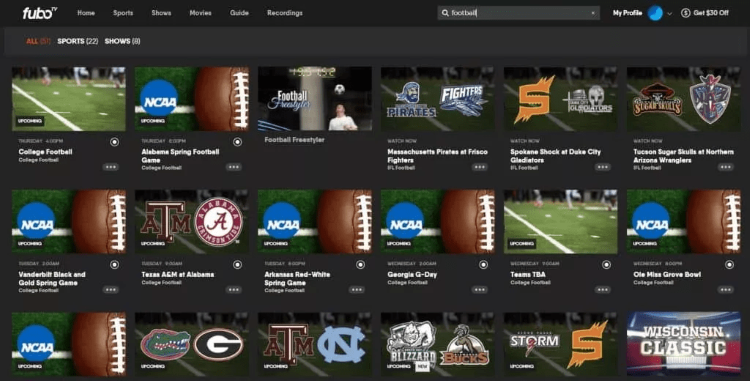Open the Football Freestyler thumbnail
Viewport: 750px width, 381px height.
[315, 98]
